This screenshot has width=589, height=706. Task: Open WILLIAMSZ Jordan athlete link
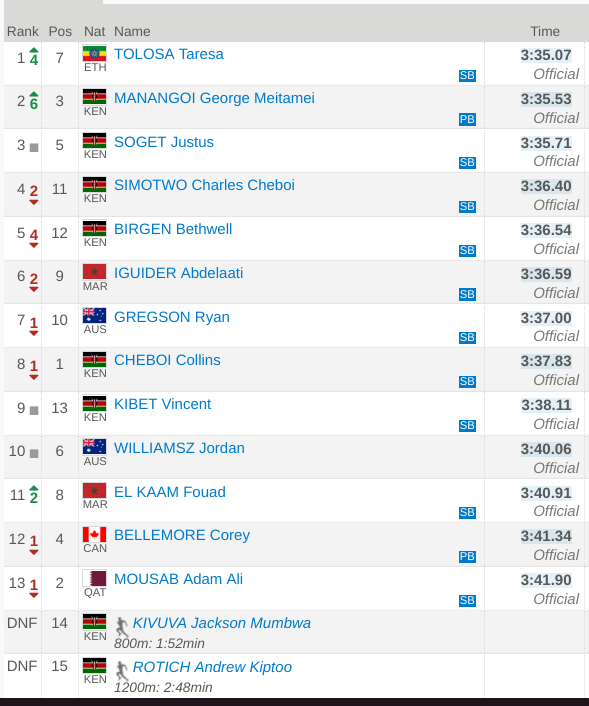coord(179,448)
